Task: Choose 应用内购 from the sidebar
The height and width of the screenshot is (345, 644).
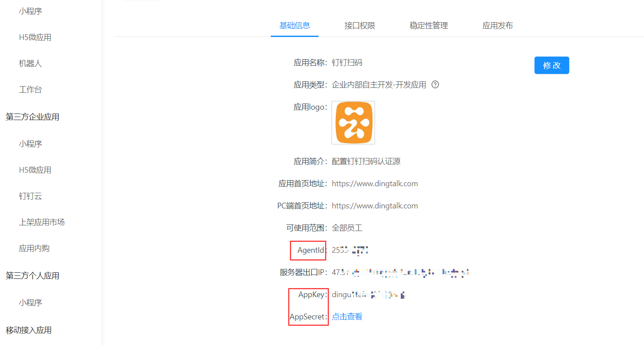Action: (34, 248)
